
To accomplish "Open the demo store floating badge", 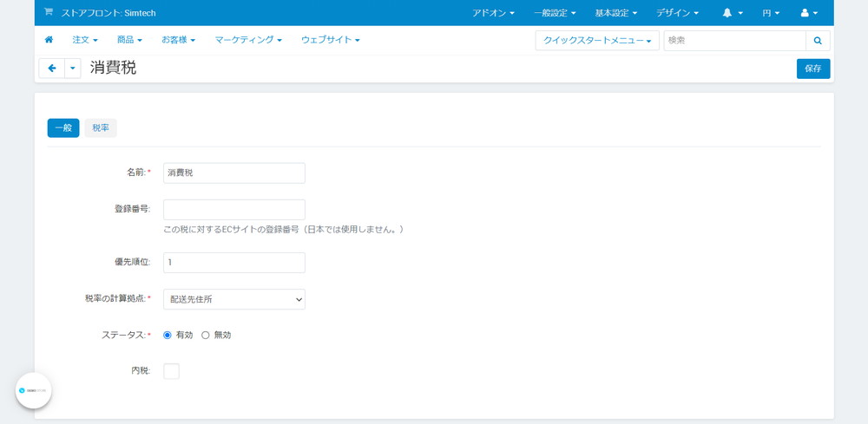I will (34, 390).
